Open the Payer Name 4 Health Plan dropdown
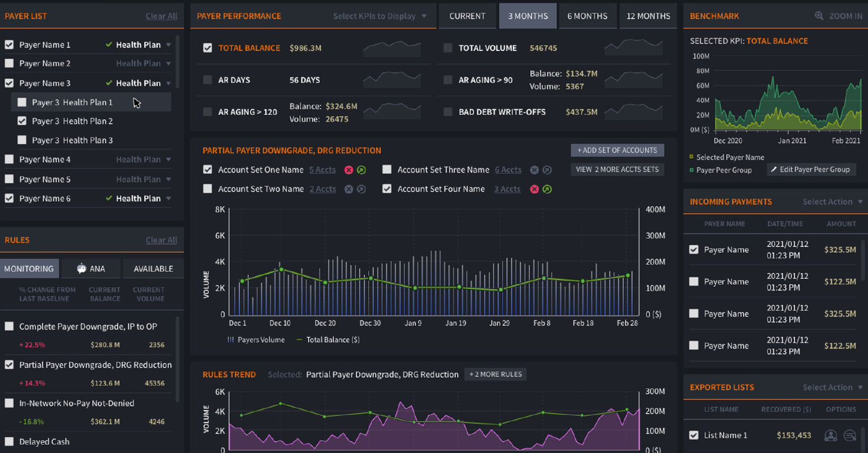 click(x=169, y=159)
